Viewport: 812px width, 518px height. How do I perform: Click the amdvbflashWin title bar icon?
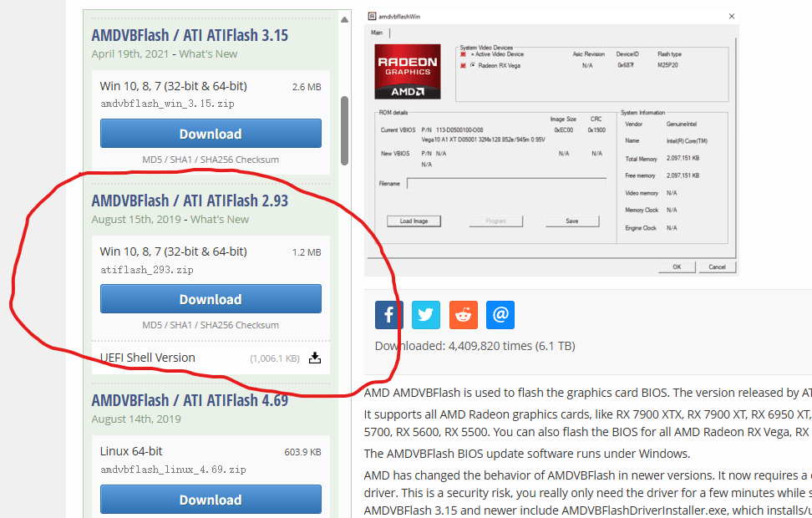tap(372, 17)
